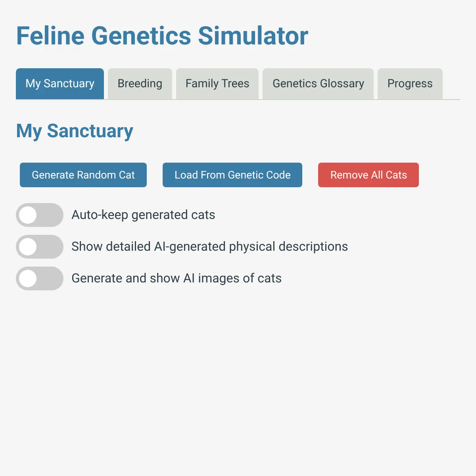
Task: Click the 'Generate and show AI images' label
Action: coord(177,278)
